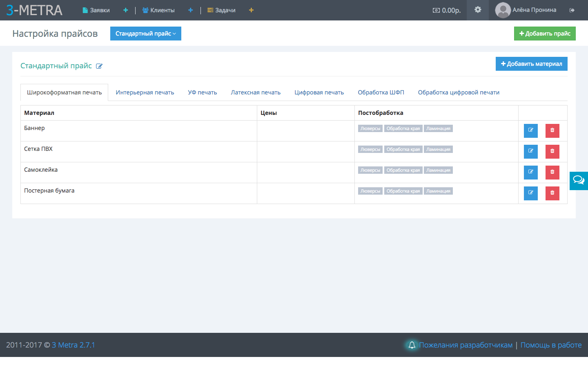The width and height of the screenshot is (588, 368).
Task: Switch to Интерьерная печать tab
Action: (x=145, y=92)
